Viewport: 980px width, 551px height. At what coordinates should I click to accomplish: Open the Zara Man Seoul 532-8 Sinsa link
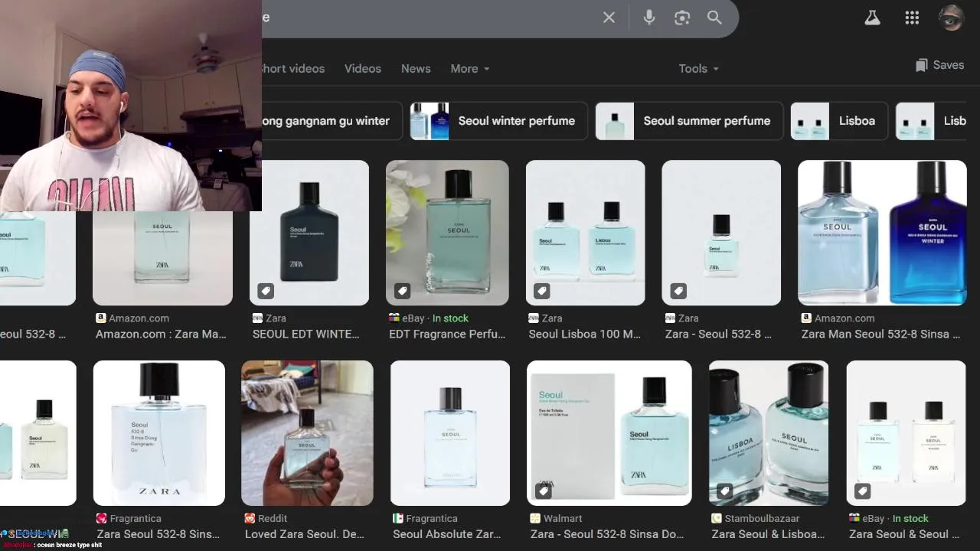(880, 334)
